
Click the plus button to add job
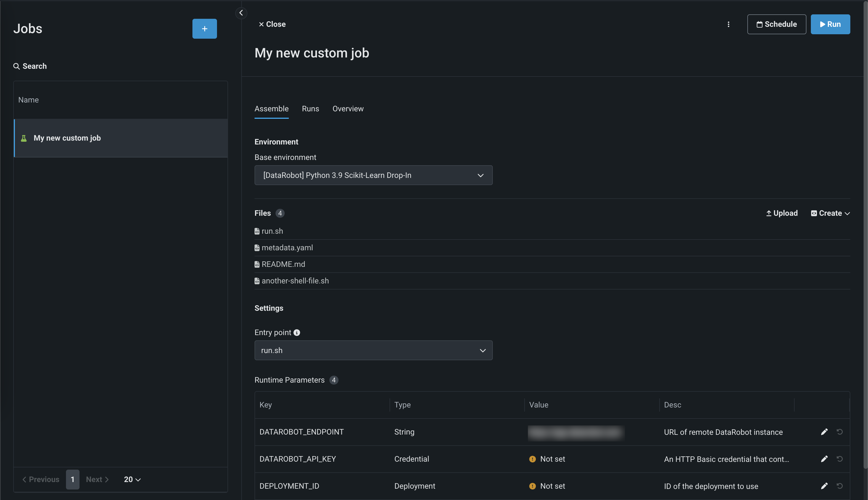pyautogui.click(x=204, y=28)
